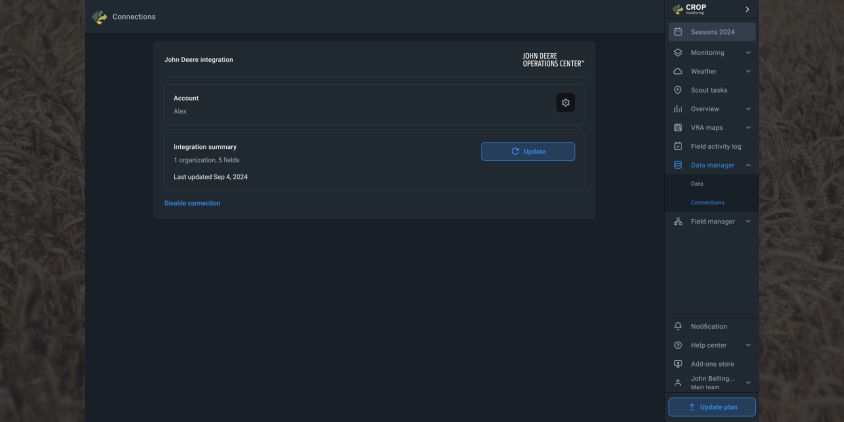Click the Seasons 2024 calendar icon
Viewport: 844px width, 422px height.
678,32
